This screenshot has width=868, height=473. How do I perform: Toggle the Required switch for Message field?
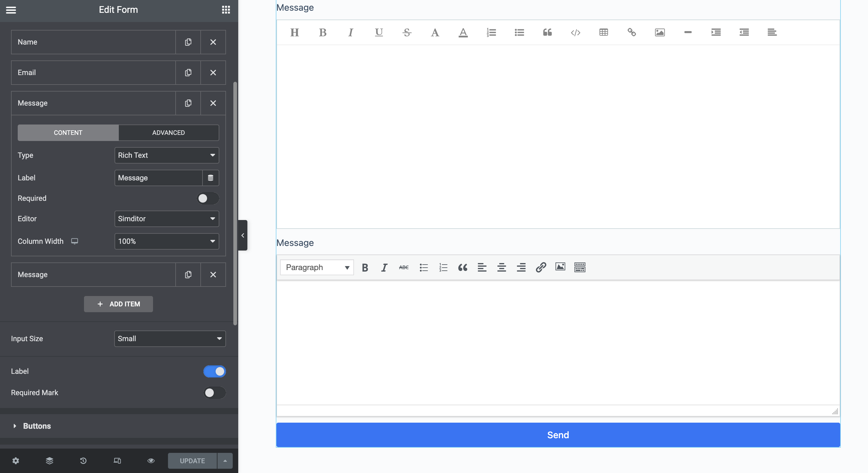(208, 198)
